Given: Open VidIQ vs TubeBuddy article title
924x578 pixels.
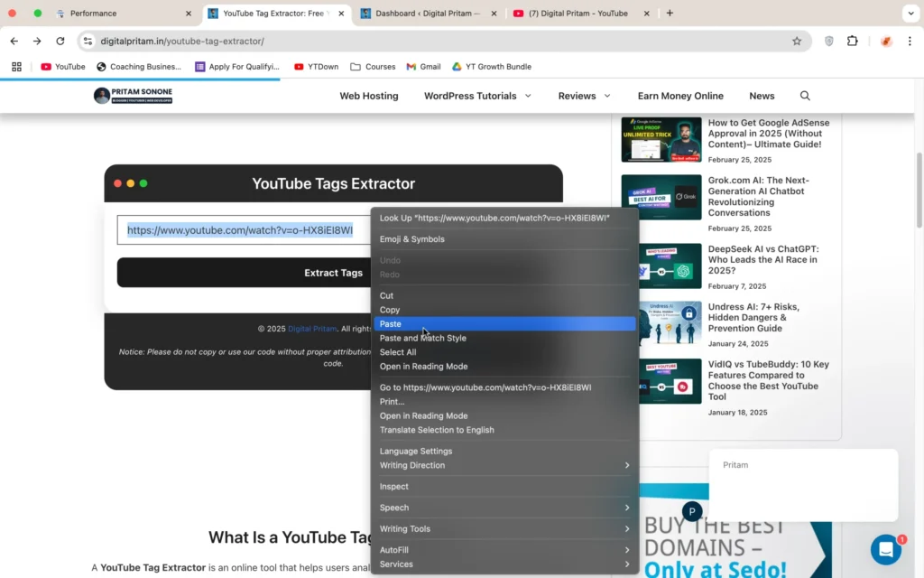Looking at the screenshot, I should tap(769, 380).
